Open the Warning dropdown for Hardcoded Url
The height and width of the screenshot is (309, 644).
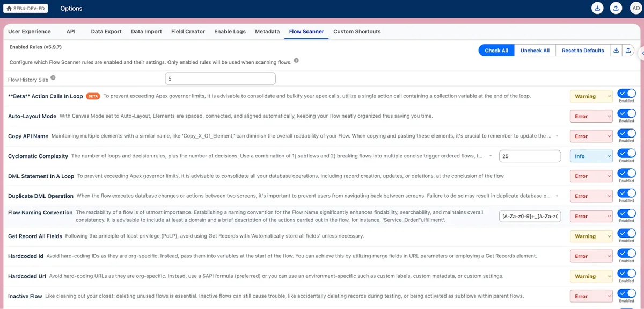pos(591,276)
